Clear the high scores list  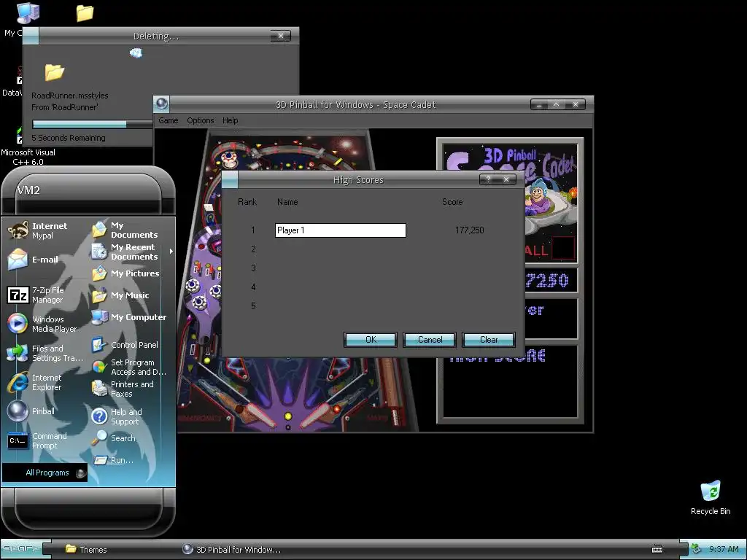(489, 340)
